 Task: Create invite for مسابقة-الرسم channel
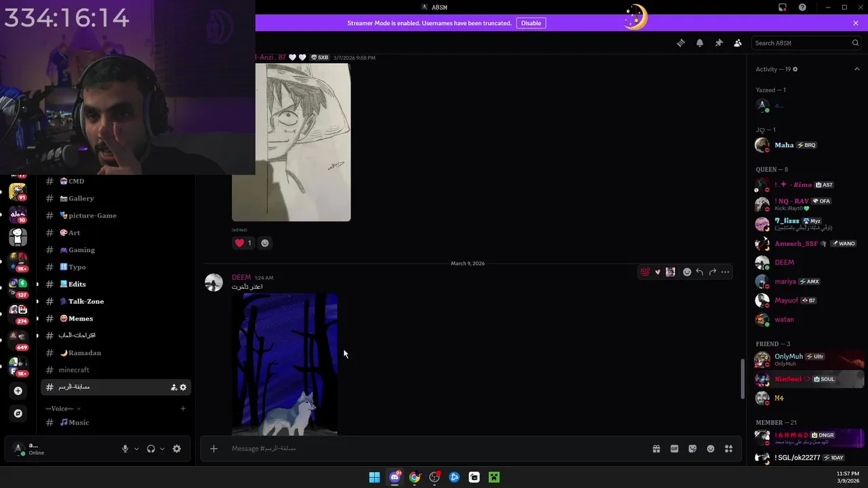[174, 387]
